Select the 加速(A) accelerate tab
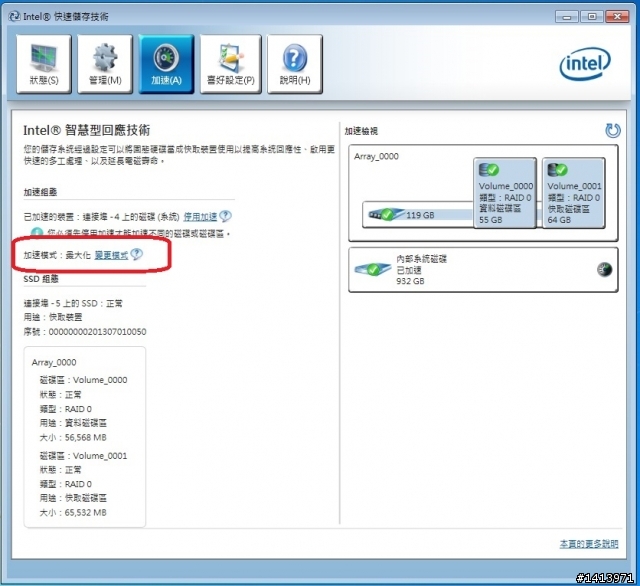This screenshot has height=586, width=640. [166, 64]
